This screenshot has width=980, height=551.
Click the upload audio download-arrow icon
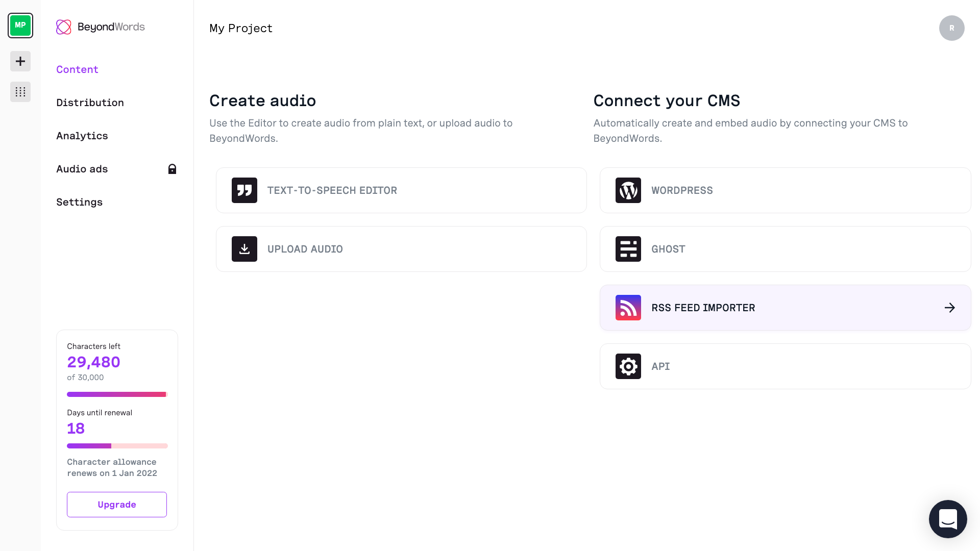pyautogui.click(x=244, y=249)
